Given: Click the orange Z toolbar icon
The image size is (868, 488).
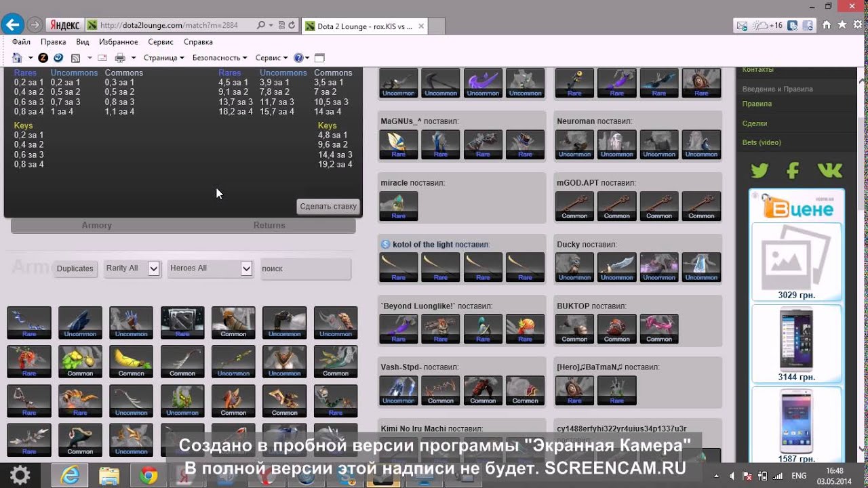Looking at the screenshot, I should pyautogui.click(x=43, y=58).
